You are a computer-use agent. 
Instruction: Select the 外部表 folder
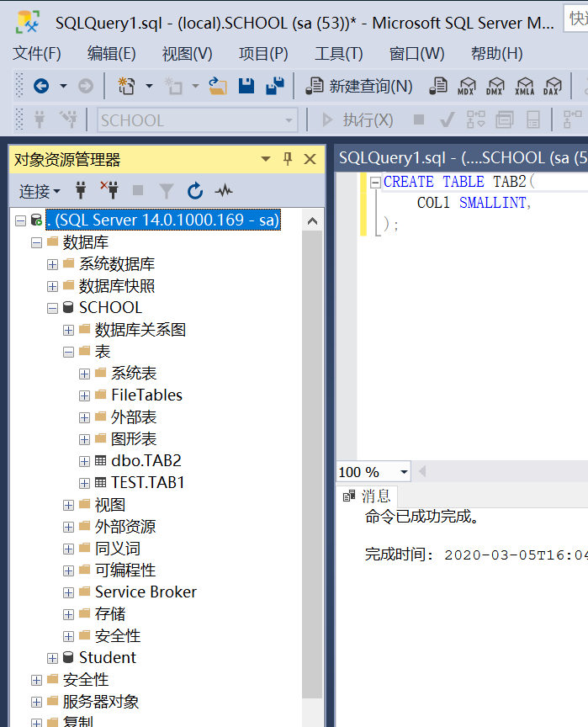pos(134,417)
